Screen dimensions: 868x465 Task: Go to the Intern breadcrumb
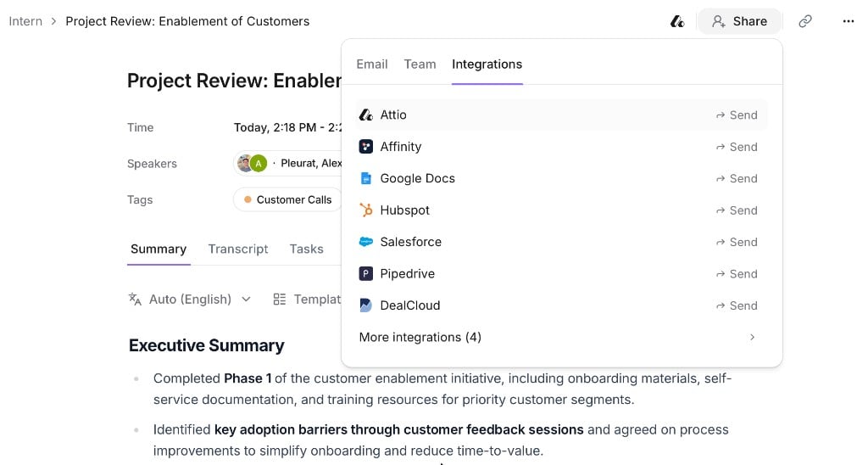25,21
